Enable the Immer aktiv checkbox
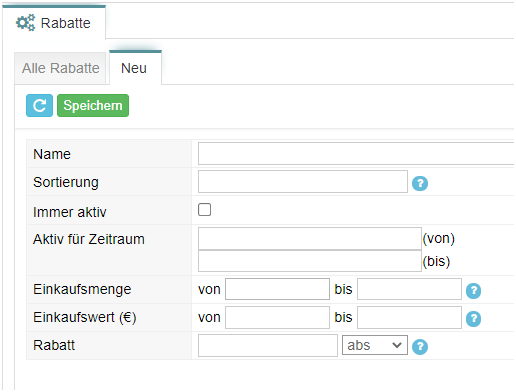The height and width of the screenshot is (392, 516). (x=204, y=210)
